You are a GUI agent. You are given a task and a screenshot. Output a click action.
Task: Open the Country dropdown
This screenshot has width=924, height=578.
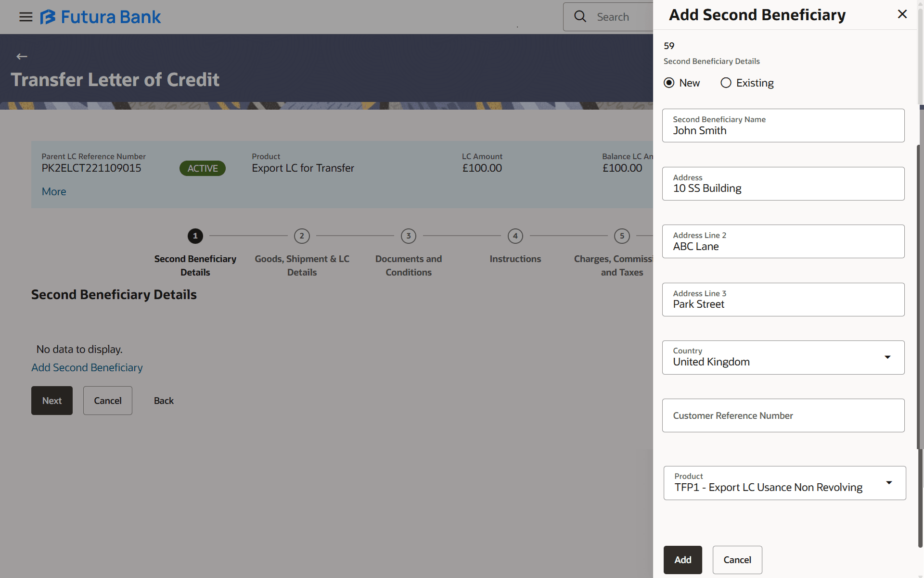coord(887,357)
